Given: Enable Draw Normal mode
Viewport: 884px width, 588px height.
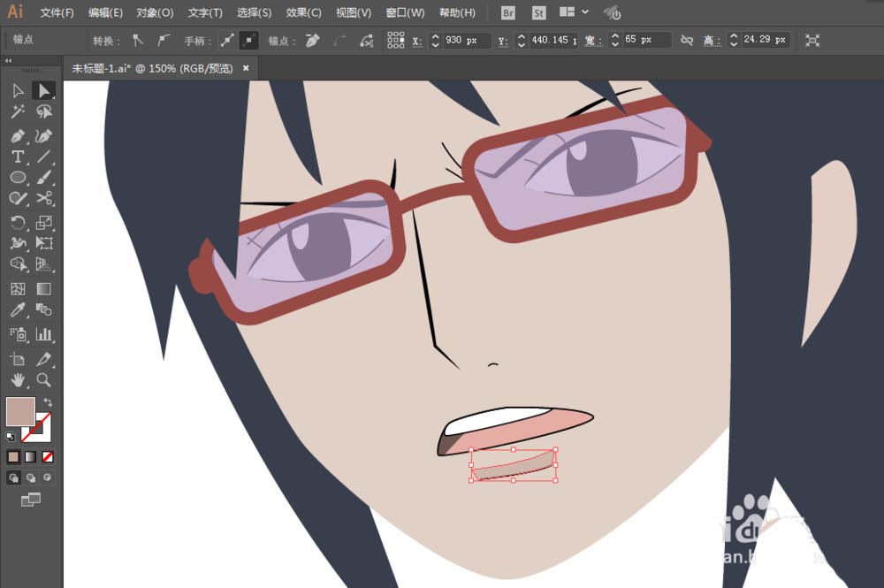Looking at the screenshot, I should (13, 478).
